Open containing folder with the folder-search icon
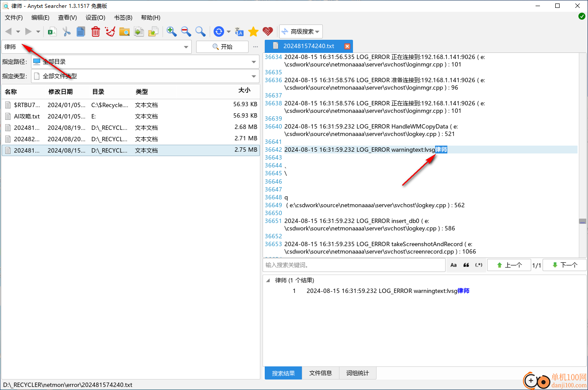The width and height of the screenshot is (588, 390). pos(125,31)
